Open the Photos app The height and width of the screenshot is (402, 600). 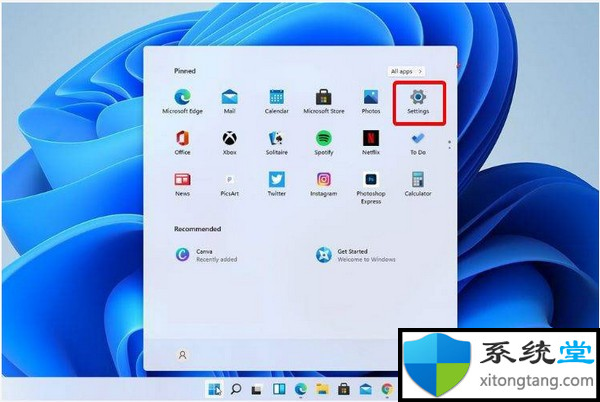click(371, 102)
